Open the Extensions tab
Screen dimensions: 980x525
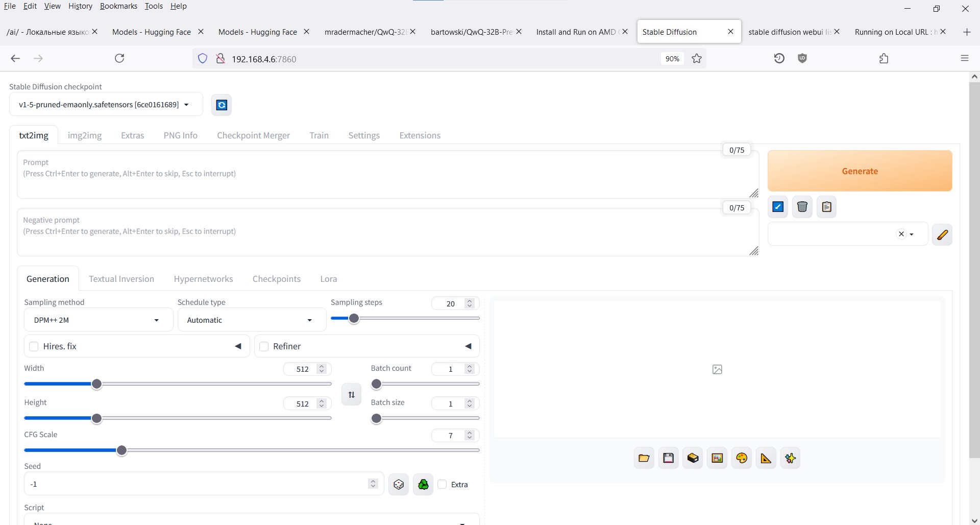click(x=420, y=135)
